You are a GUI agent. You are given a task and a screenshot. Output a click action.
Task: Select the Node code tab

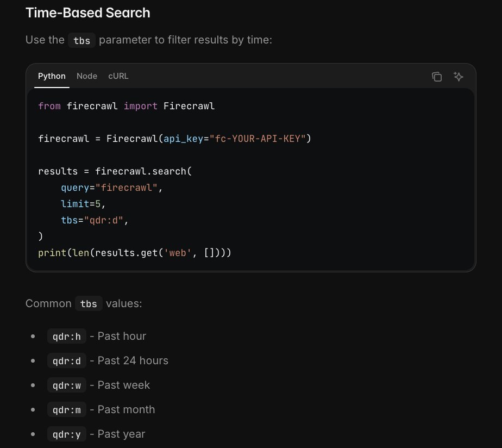[87, 76]
